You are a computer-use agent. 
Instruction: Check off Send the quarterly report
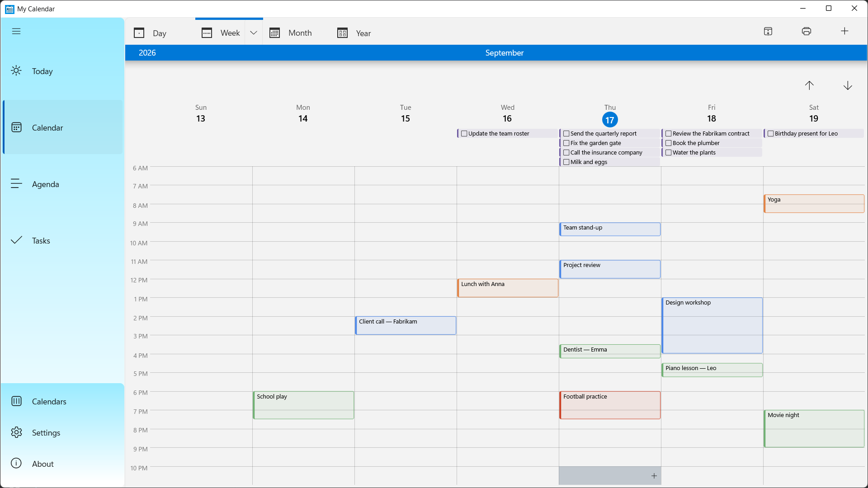[566, 134]
